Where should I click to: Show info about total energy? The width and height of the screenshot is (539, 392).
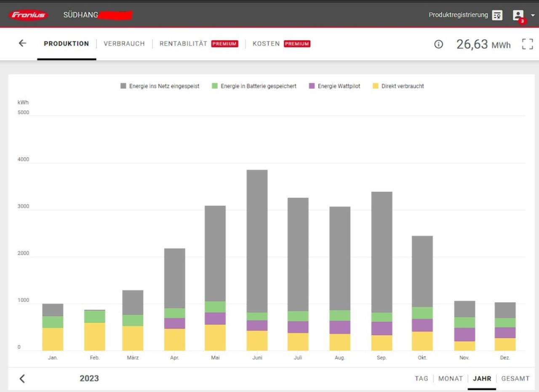pyautogui.click(x=438, y=44)
